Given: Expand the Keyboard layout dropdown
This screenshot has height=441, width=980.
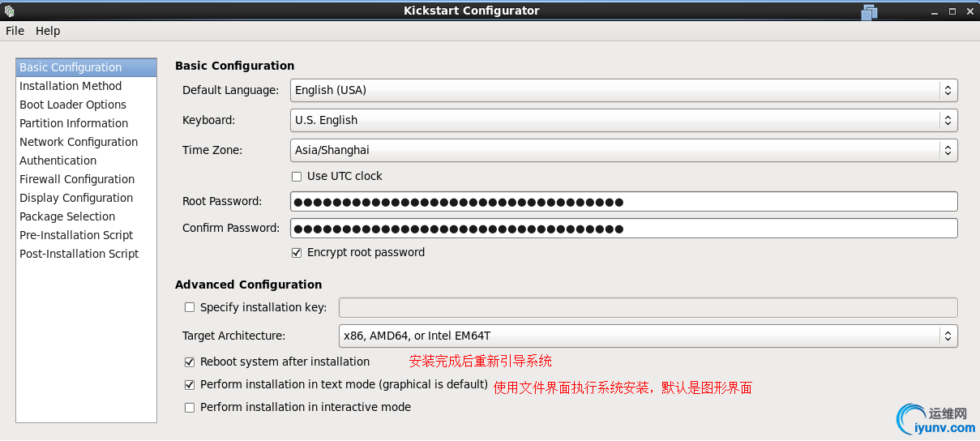Looking at the screenshot, I should coord(623,120).
